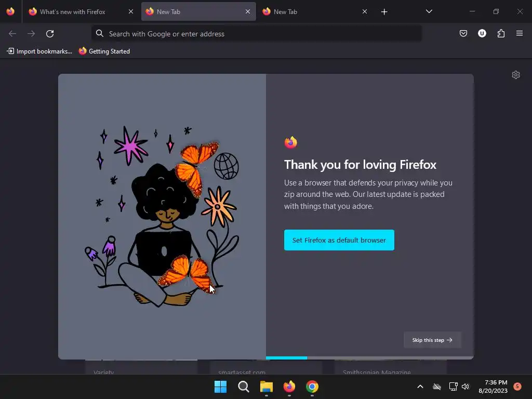Open Google Chrome from taskbar
Image resolution: width=532 pixels, height=399 pixels.
[312, 387]
